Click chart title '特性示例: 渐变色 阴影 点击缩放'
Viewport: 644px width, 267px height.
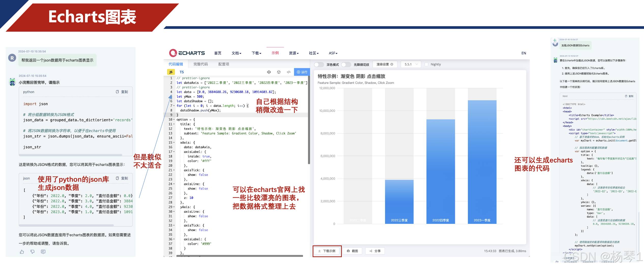[x=351, y=76]
